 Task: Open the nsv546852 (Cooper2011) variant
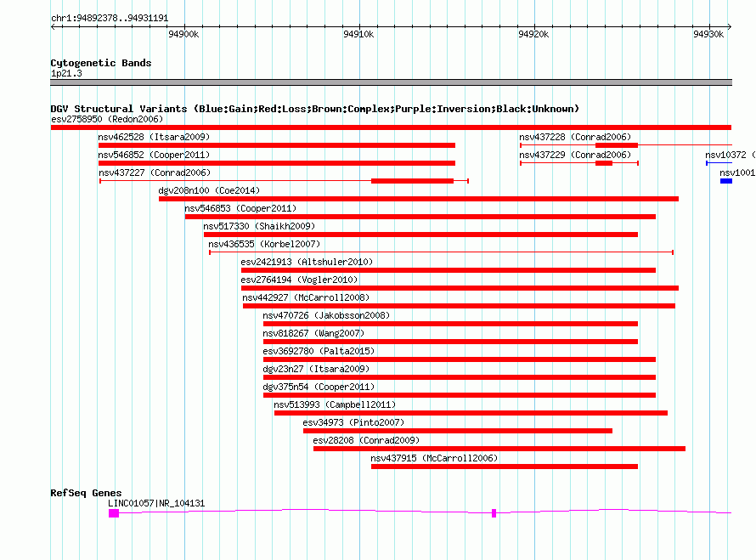(x=277, y=163)
